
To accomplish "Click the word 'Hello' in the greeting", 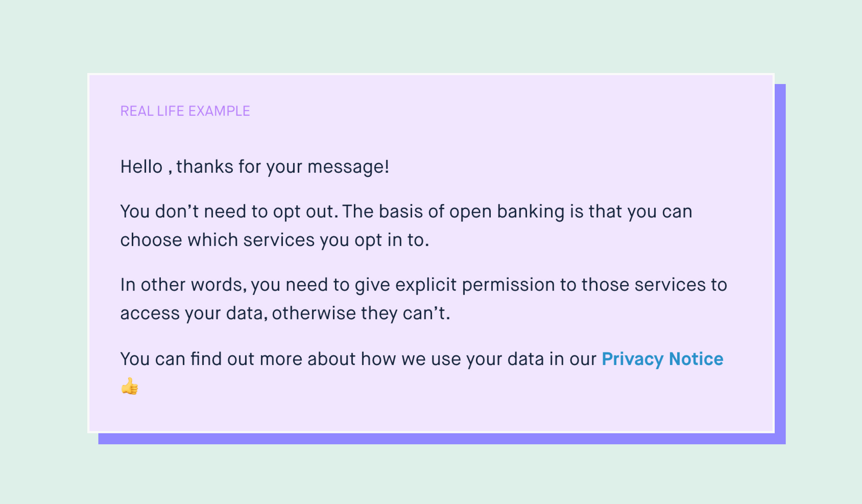I will click(x=141, y=167).
